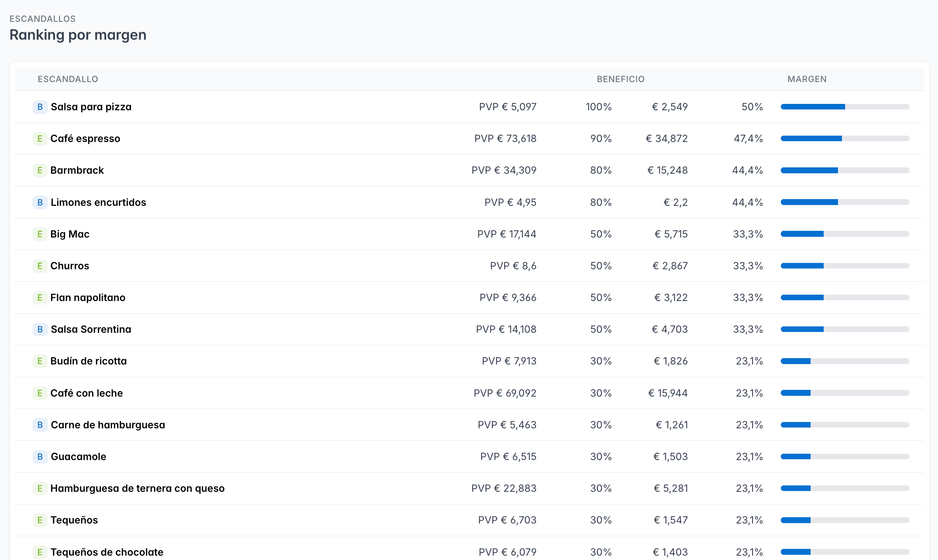Click the € 34,872 benefit amount
The height and width of the screenshot is (560, 938).
coord(667,138)
